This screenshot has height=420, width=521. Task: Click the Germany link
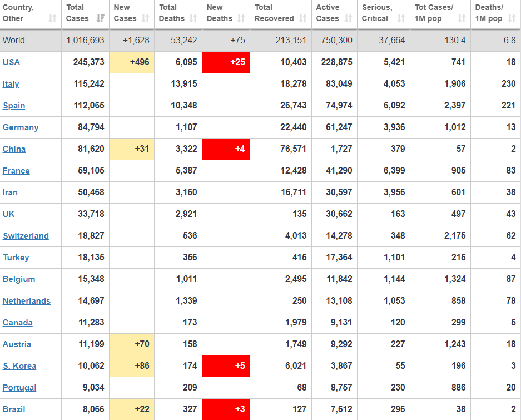click(21, 127)
